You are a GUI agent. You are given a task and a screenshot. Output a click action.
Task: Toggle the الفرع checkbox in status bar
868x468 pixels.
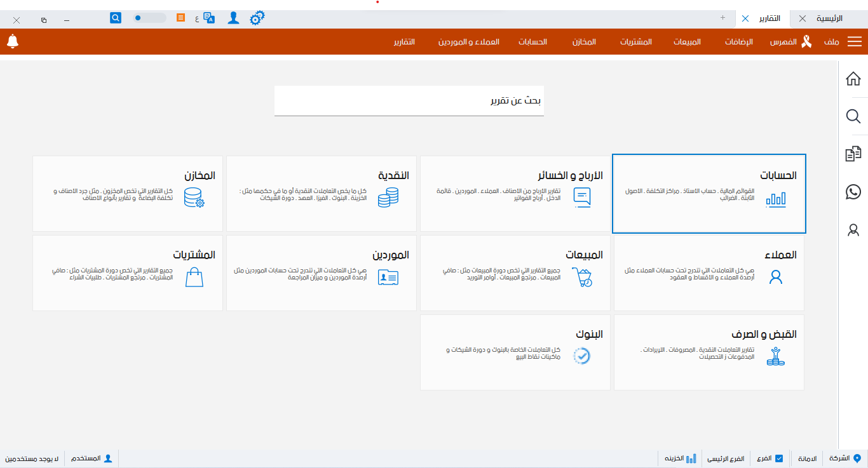779,458
